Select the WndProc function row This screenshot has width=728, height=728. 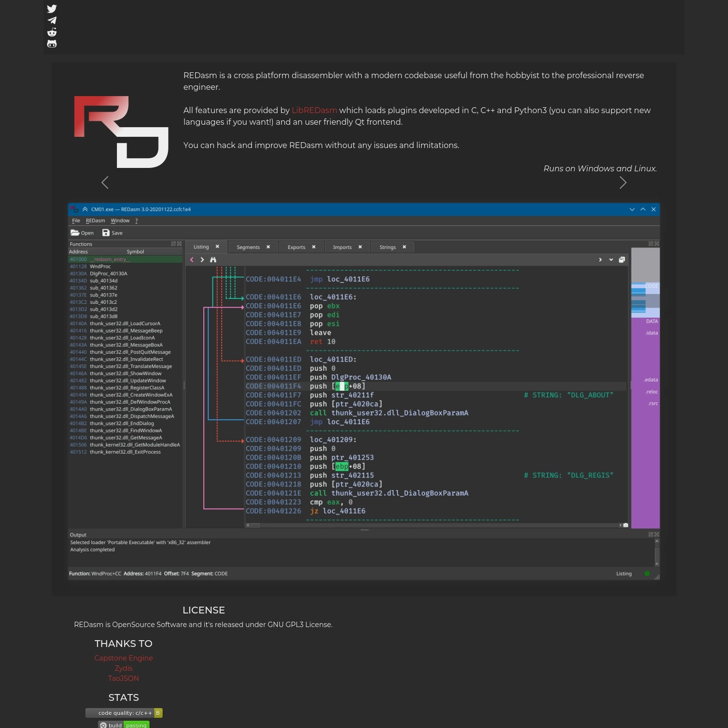[125, 266]
